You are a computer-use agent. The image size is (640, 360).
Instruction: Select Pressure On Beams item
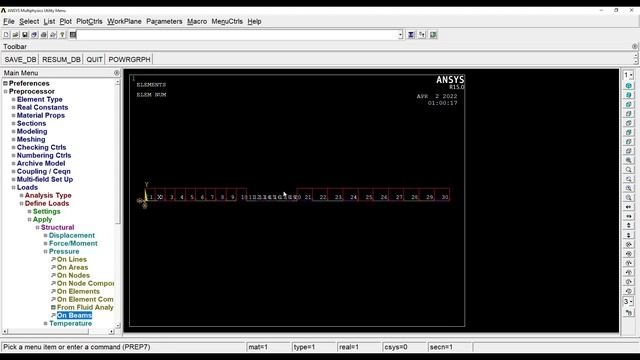pos(74,316)
